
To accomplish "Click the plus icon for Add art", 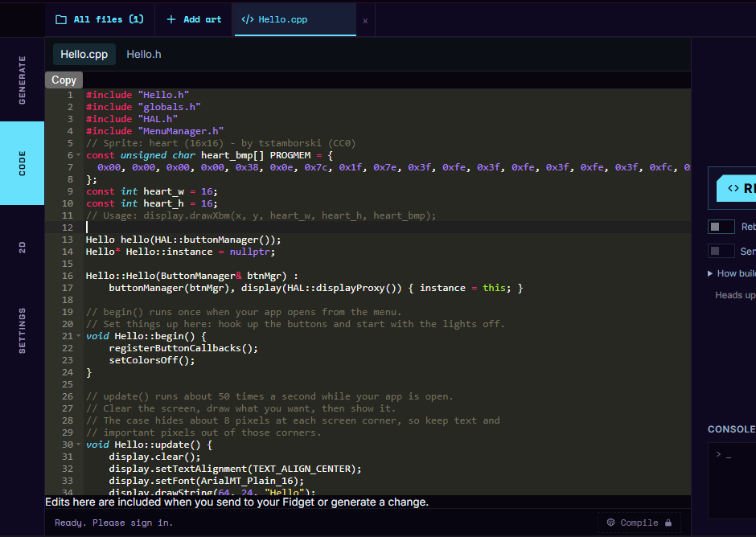I will click(x=171, y=20).
